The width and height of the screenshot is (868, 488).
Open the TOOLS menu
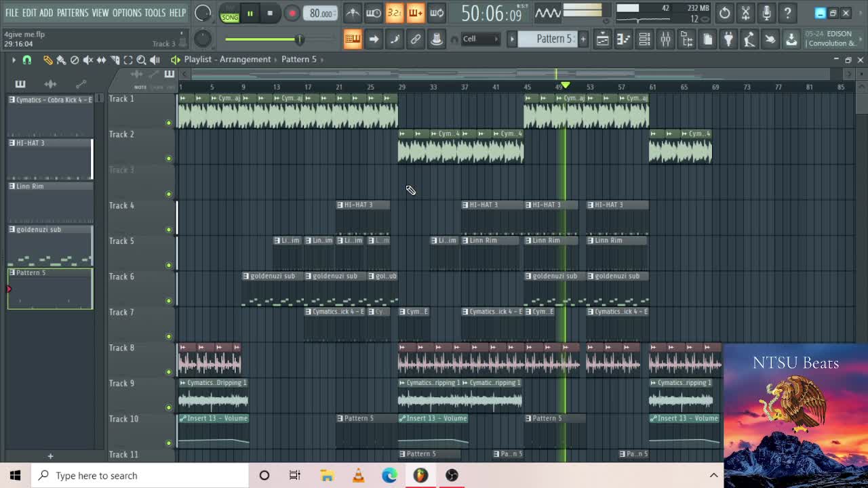155,13
